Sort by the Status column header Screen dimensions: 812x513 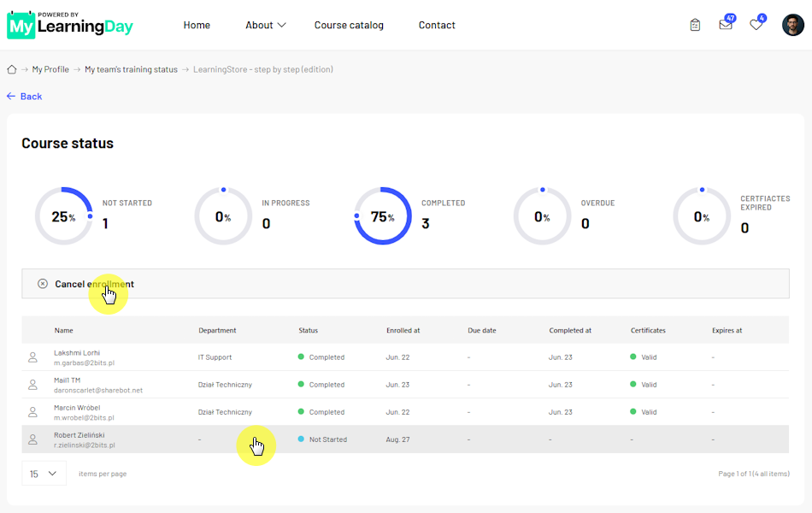(308, 331)
